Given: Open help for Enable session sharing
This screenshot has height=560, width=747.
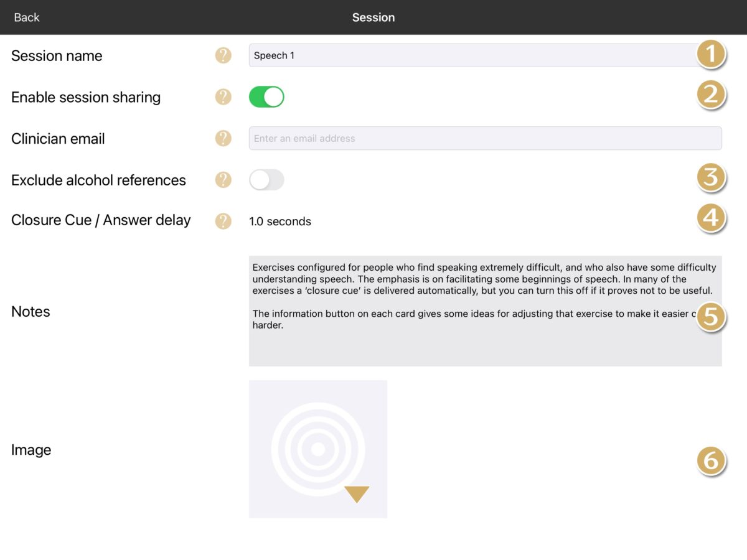Looking at the screenshot, I should click(223, 97).
